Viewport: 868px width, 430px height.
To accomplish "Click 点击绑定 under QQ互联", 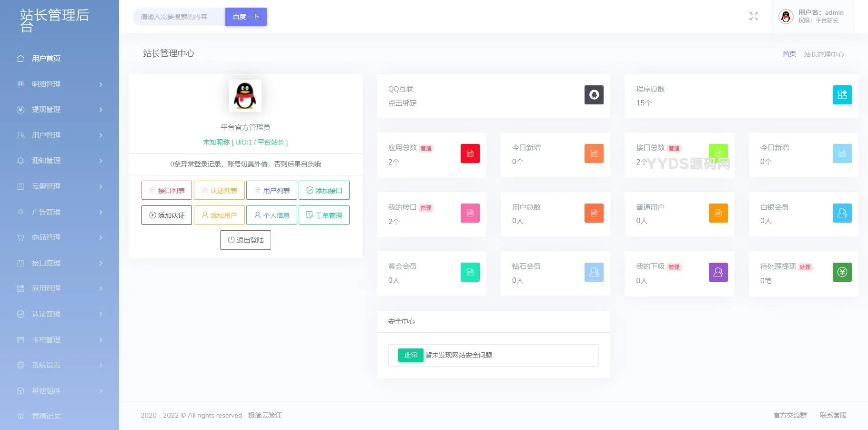I will pyautogui.click(x=403, y=103).
